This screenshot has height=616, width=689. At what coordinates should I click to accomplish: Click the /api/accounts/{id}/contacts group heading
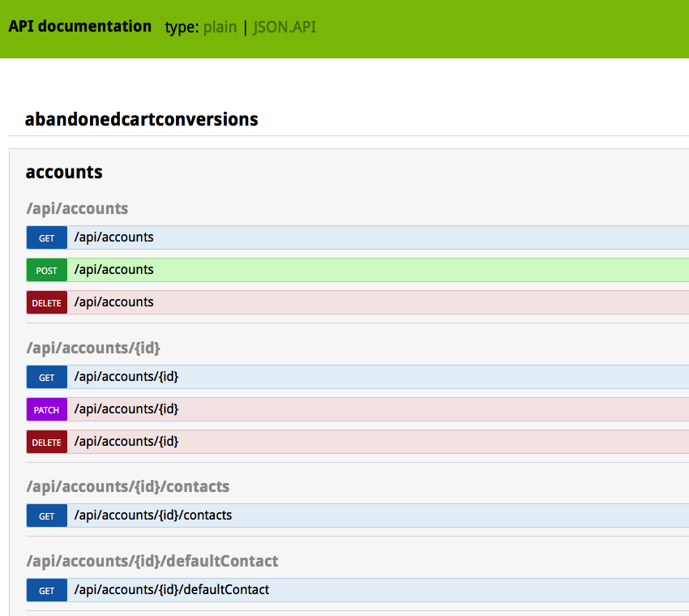click(x=128, y=487)
